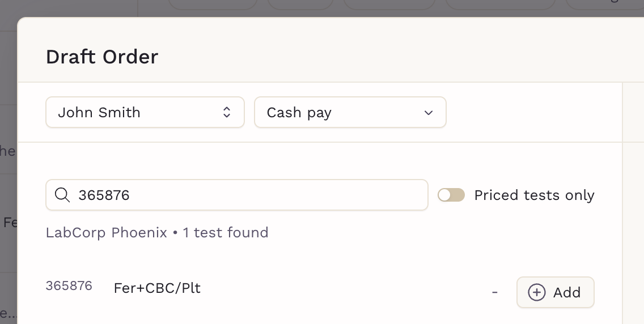Screen dimensions: 644x324
Task: Click the up-down chevrons beside John Smith
Action: click(227, 112)
